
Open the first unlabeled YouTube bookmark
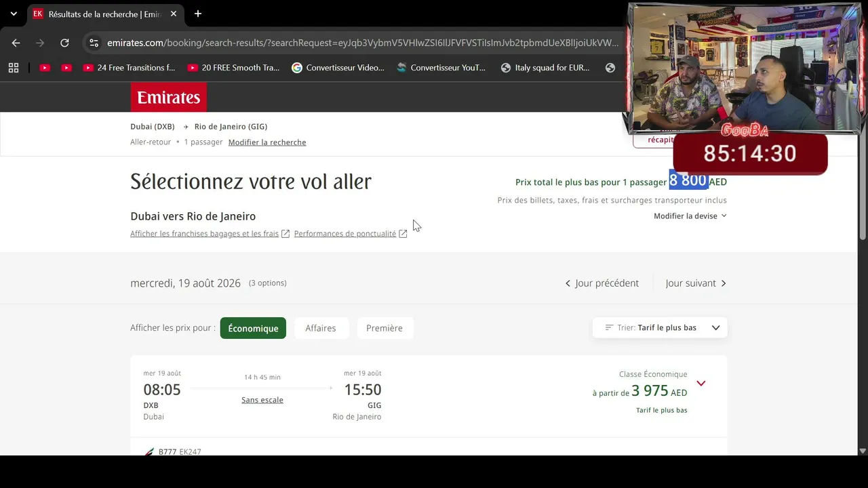(45, 68)
